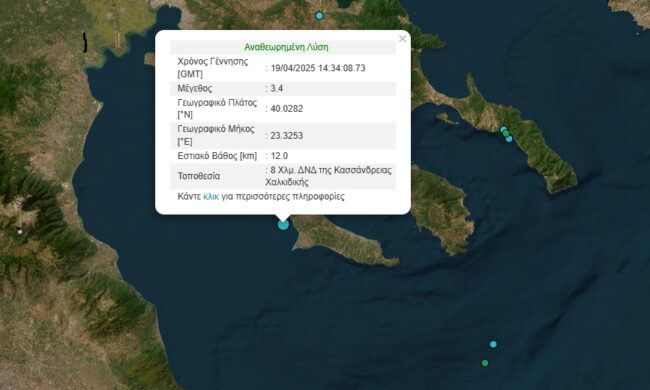Pick the green marker in the Sithonia cluster
This screenshot has height=390, width=650.
tap(506, 133)
